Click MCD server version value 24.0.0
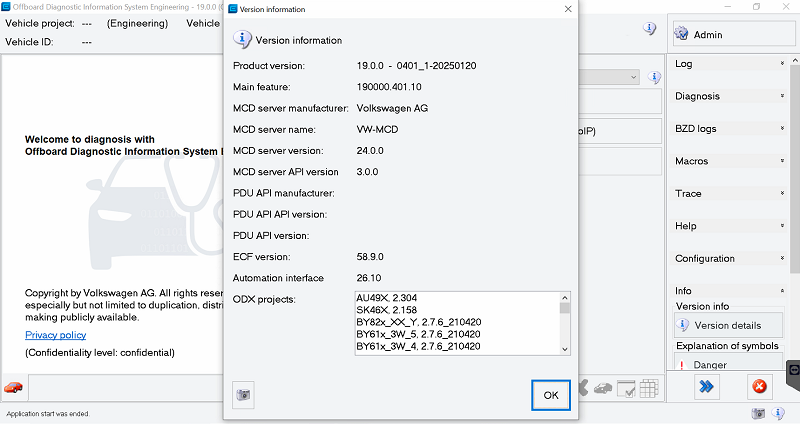Viewport: 800px width, 424px height. (x=370, y=151)
